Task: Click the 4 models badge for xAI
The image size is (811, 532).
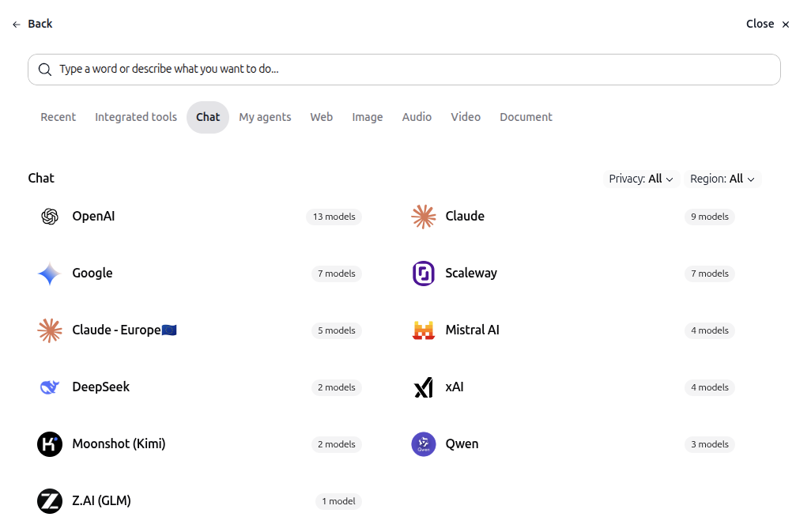Action: 710,387
